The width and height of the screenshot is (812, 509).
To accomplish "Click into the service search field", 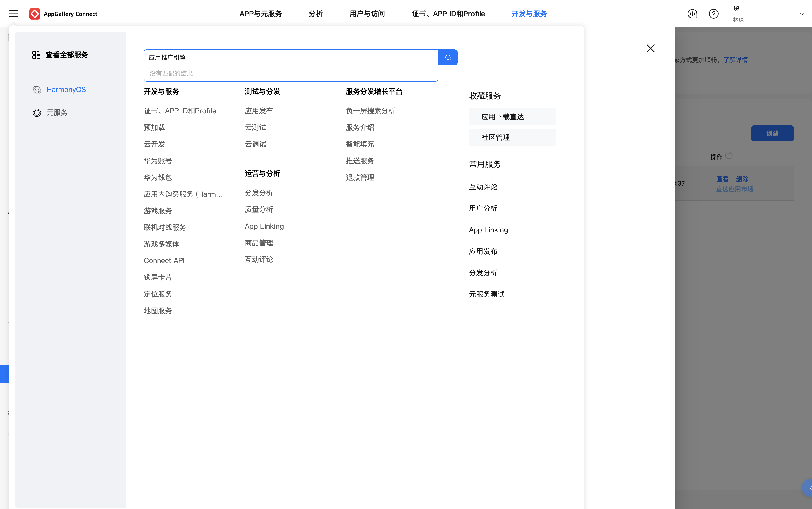I will (x=291, y=58).
